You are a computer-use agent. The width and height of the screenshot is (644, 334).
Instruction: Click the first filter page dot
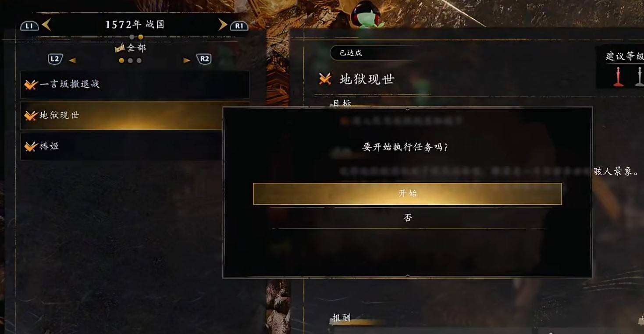click(121, 60)
